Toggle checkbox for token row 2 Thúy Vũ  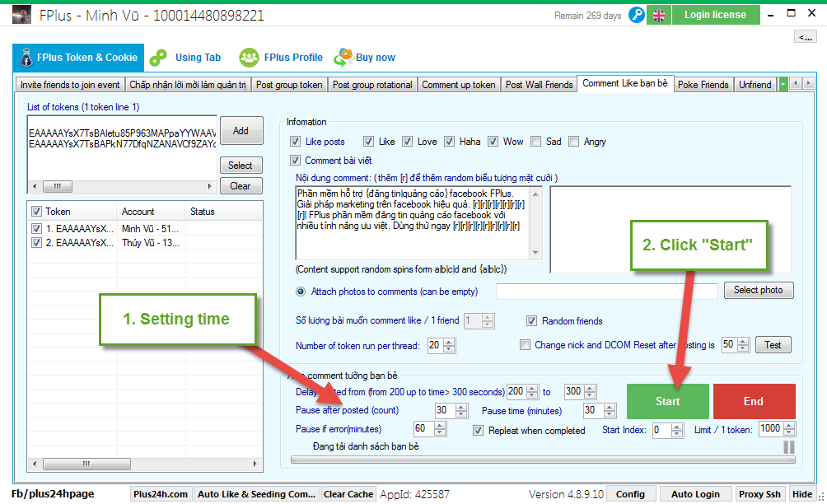point(36,242)
